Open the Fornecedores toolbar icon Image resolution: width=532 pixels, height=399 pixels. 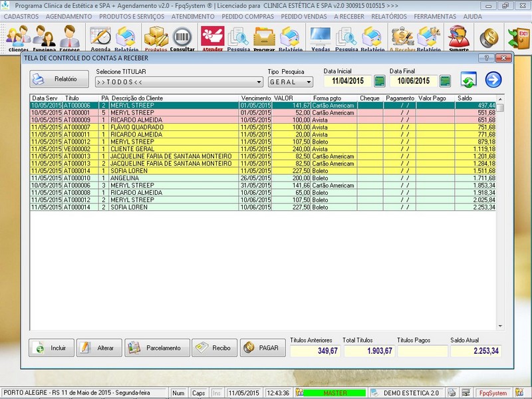point(70,38)
